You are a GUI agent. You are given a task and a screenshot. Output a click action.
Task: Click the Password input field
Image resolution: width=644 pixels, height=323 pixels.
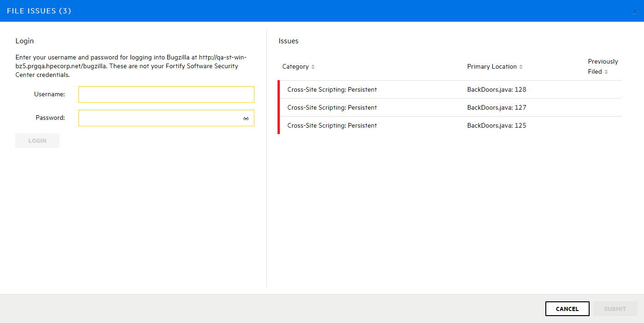tap(159, 118)
